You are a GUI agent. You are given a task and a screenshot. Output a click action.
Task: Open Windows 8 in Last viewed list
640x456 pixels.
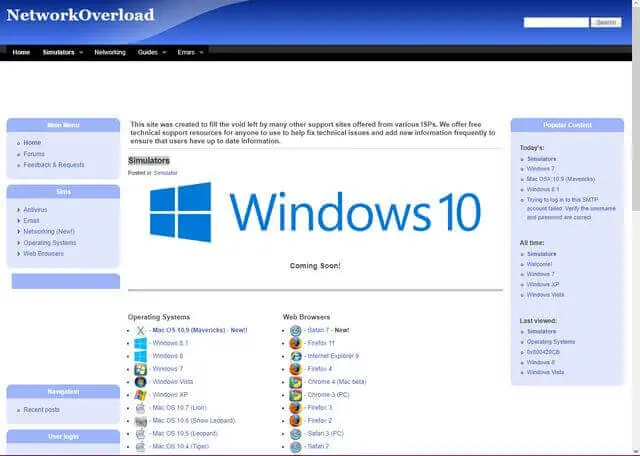pos(540,362)
